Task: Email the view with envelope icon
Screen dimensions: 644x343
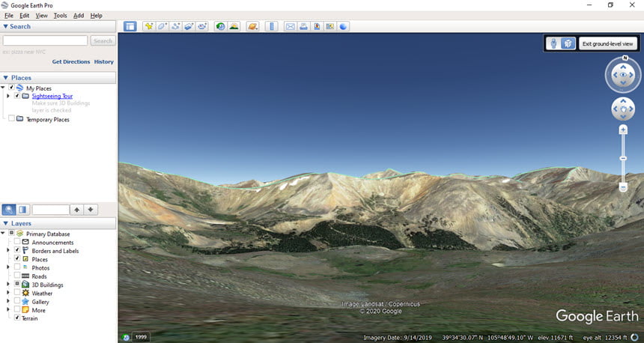Action: pos(291,27)
